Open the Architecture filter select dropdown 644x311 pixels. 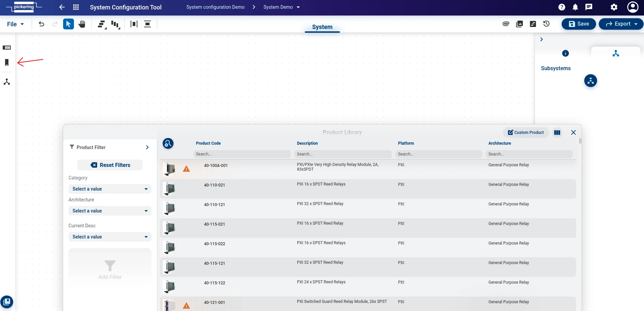point(110,211)
